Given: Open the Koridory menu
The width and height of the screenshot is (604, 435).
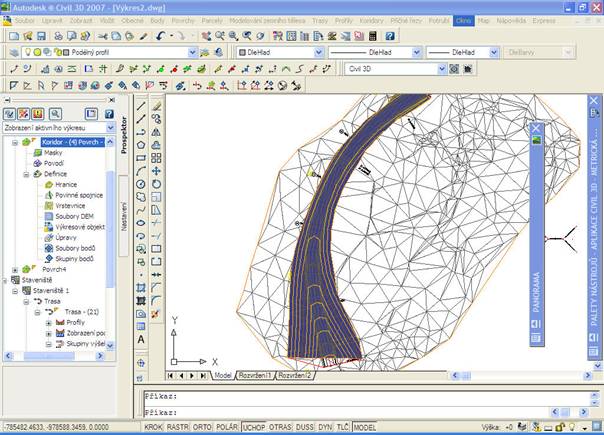Looking at the screenshot, I should [x=371, y=21].
